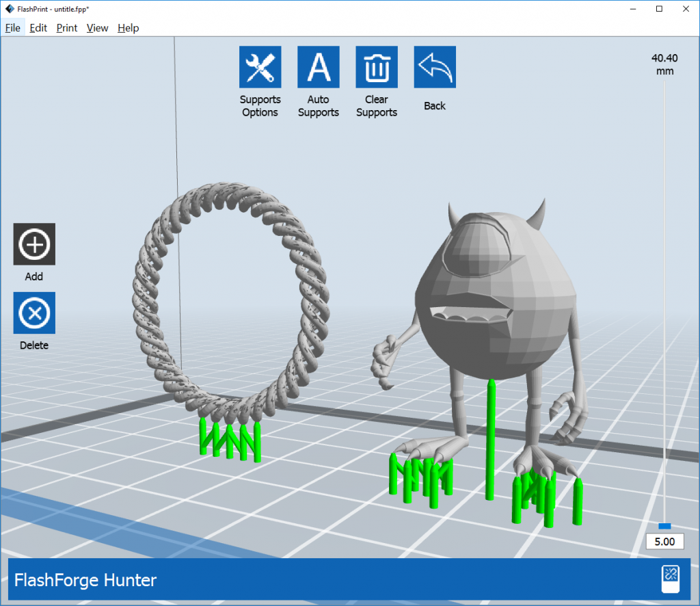Viewport: 700px width, 606px height.
Task: Click the green supports under the ring
Action: (x=230, y=440)
